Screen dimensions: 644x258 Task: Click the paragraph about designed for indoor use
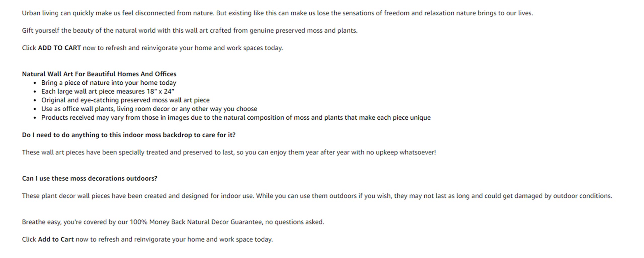pos(317,196)
